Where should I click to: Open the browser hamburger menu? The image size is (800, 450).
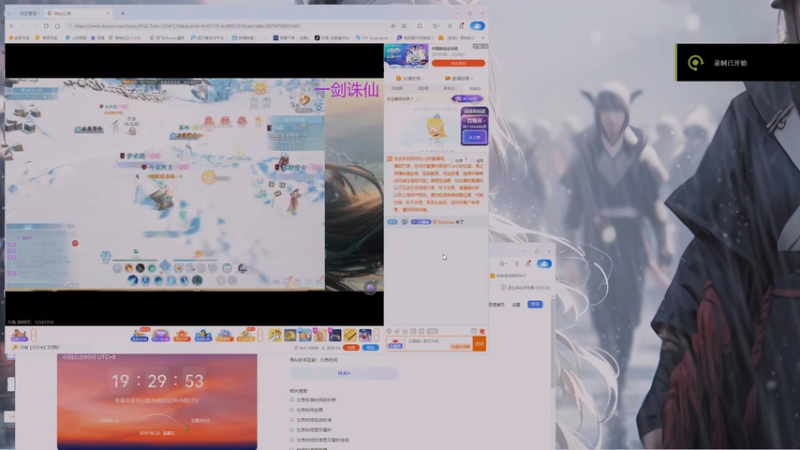pyautogui.click(x=449, y=26)
